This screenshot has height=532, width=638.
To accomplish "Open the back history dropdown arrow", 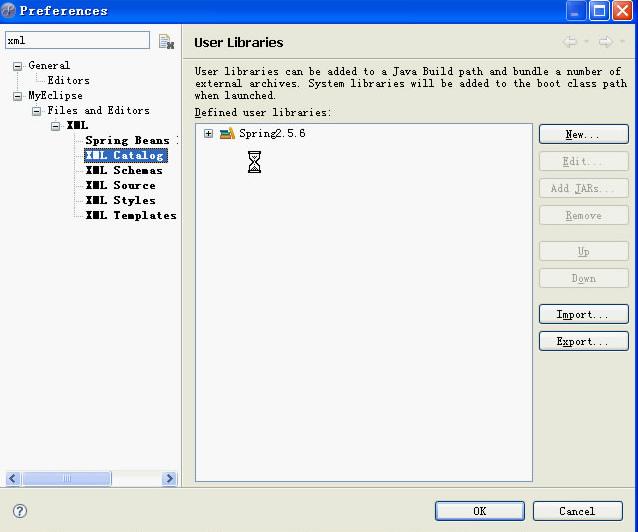I will coord(586,42).
